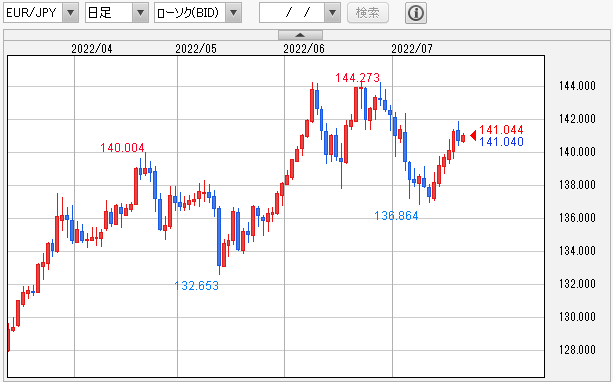Open the EUR/JPY currency pair dropdown
613x382 pixels.
coord(71,13)
